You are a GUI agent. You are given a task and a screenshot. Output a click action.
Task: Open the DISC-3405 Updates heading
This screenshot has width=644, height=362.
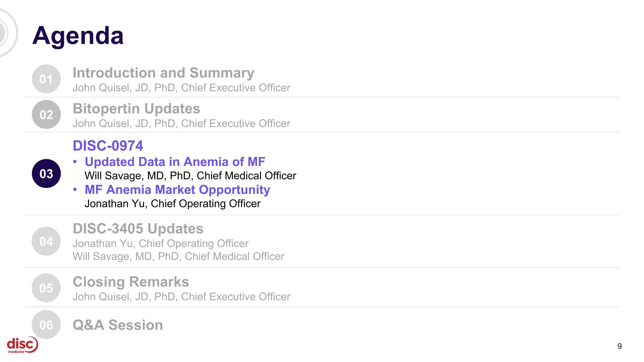(x=138, y=228)
